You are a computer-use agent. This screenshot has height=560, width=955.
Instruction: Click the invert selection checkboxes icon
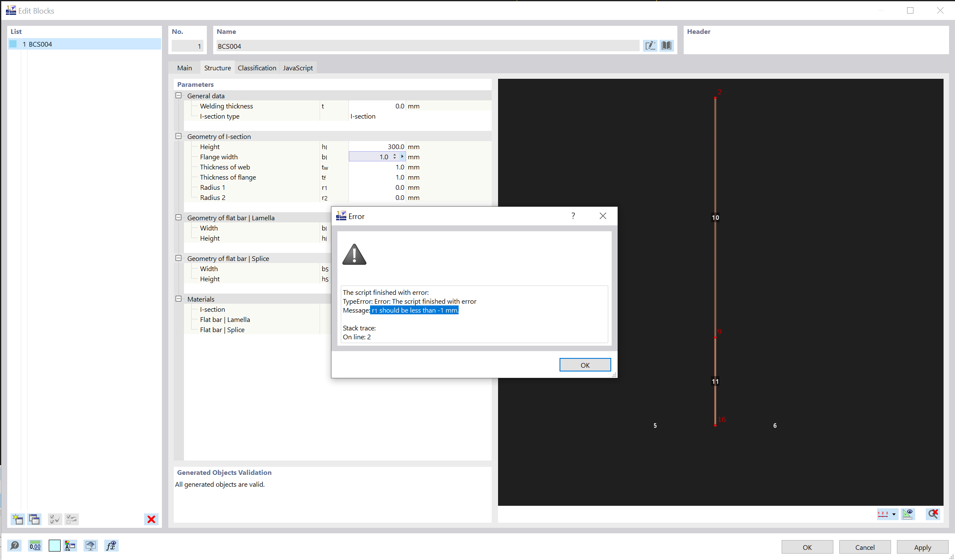tap(72, 519)
